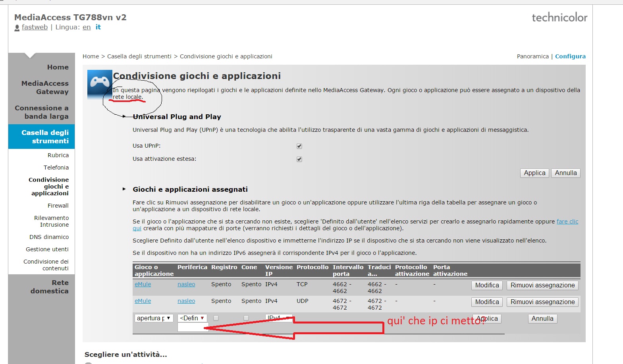Click Annulla in the UPnP section
The width and height of the screenshot is (623, 364).
(566, 173)
